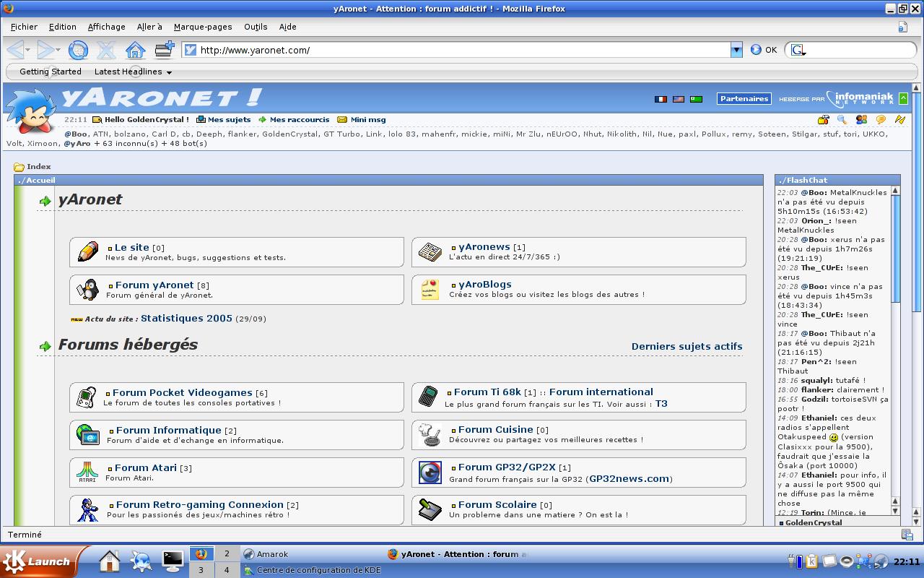
Task: Open Derniers sujets actifs link
Action: [x=687, y=346]
